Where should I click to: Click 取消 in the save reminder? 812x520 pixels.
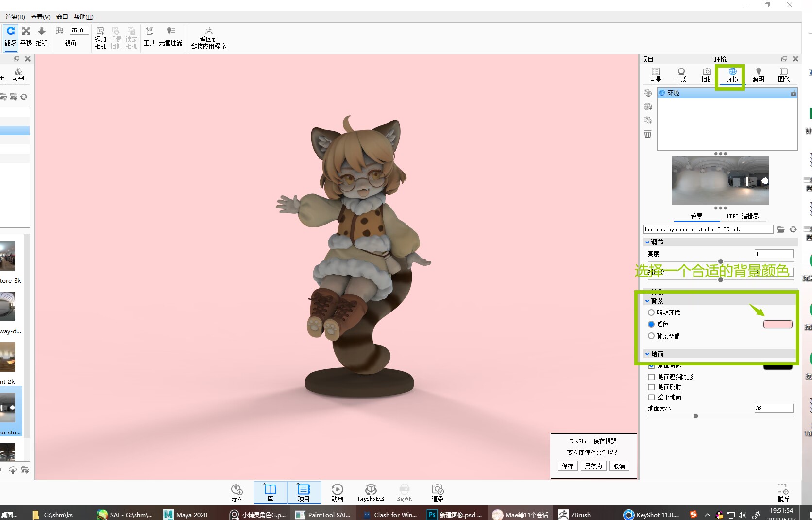tap(619, 466)
